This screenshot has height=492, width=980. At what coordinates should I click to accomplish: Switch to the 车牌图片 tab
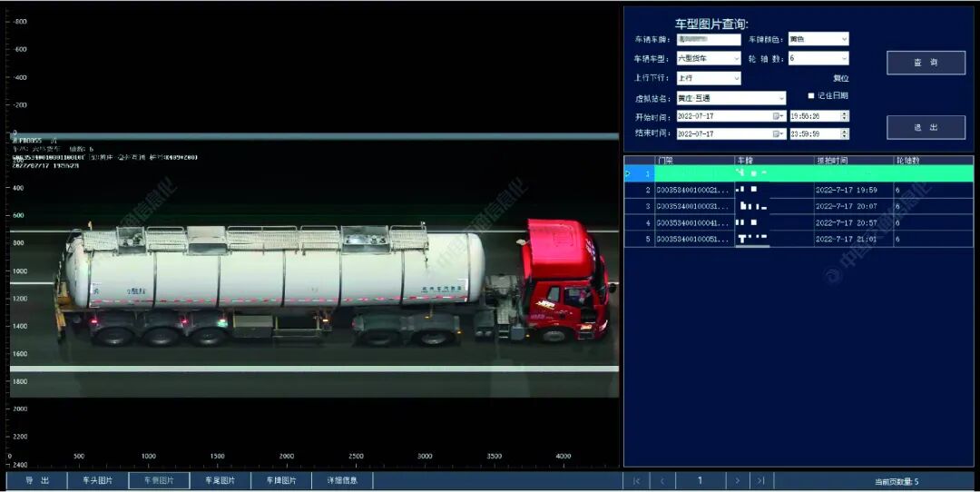pos(281,481)
